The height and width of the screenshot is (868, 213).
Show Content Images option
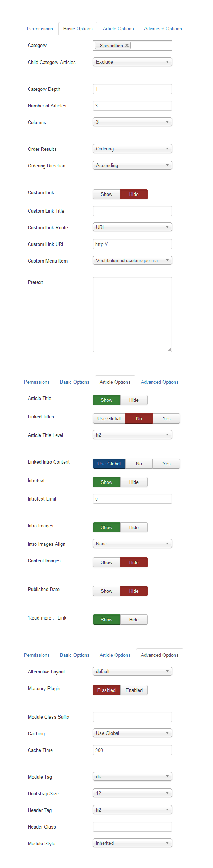(107, 562)
